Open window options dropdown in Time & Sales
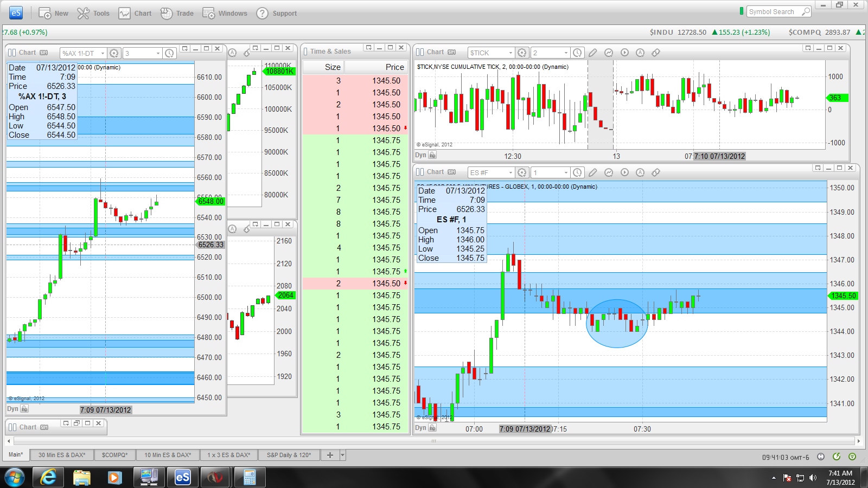Image resolution: width=868 pixels, height=488 pixels. [x=369, y=48]
